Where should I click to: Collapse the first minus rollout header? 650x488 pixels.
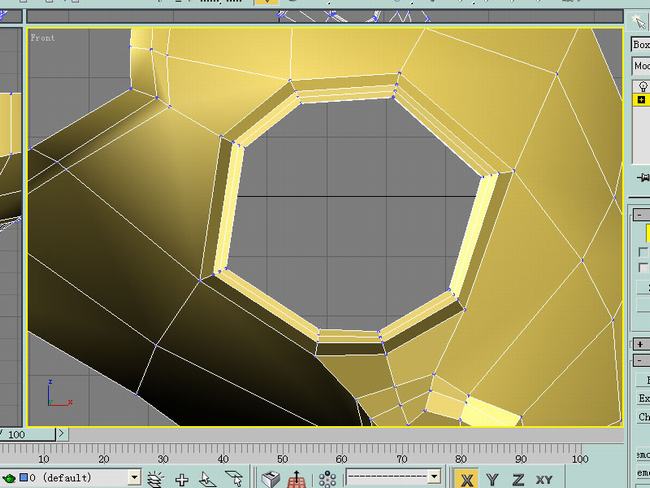click(x=641, y=214)
